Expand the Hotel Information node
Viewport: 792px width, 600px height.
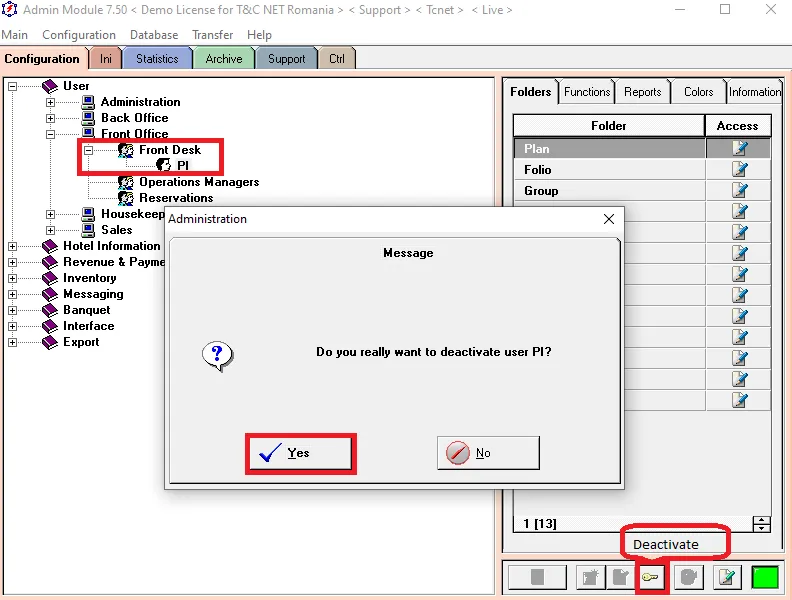pyautogui.click(x=12, y=246)
